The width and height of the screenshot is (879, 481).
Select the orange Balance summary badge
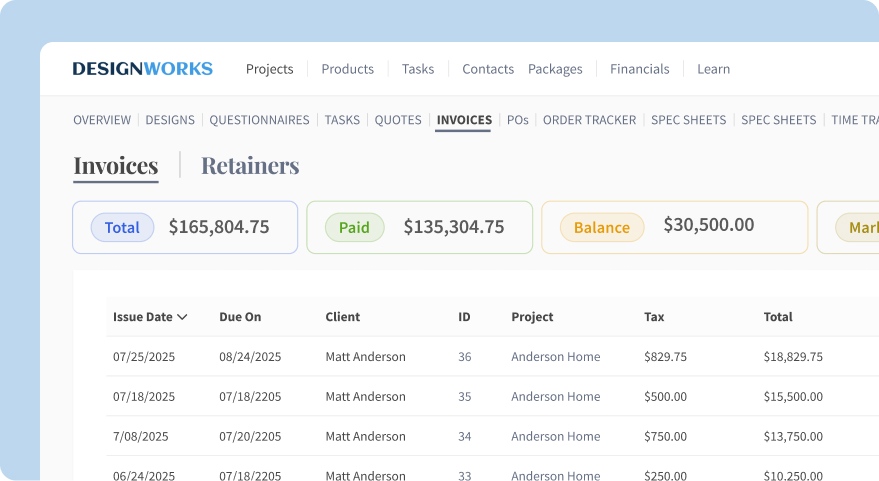pyautogui.click(x=601, y=227)
